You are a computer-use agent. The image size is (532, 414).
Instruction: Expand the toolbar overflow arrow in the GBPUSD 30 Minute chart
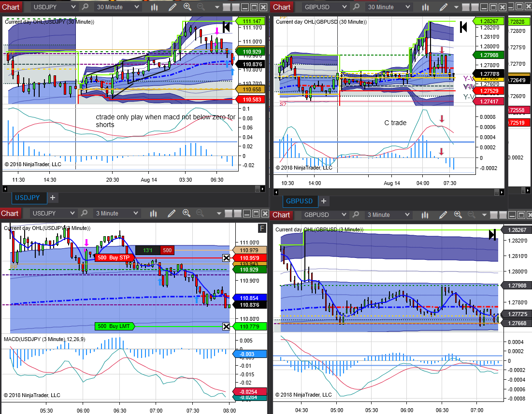tap(456, 7)
